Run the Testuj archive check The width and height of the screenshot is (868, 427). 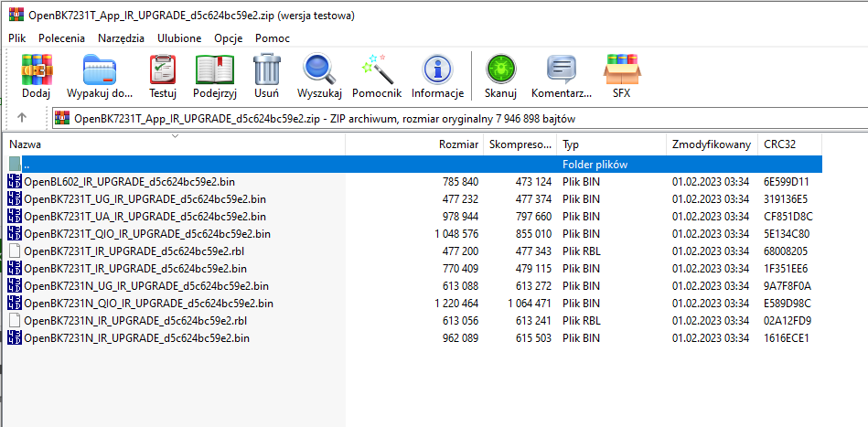pyautogui.click(x=163, y=69)
